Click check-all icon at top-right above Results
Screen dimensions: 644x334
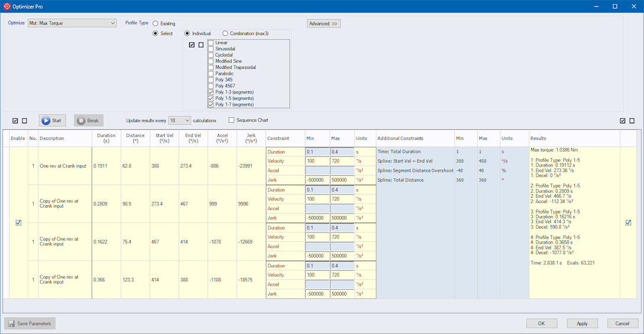click(623, 121)
